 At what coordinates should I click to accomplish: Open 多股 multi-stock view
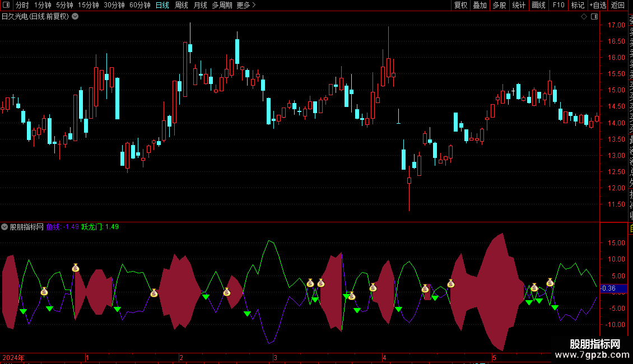pyautogui.click(x=499, y=5)
